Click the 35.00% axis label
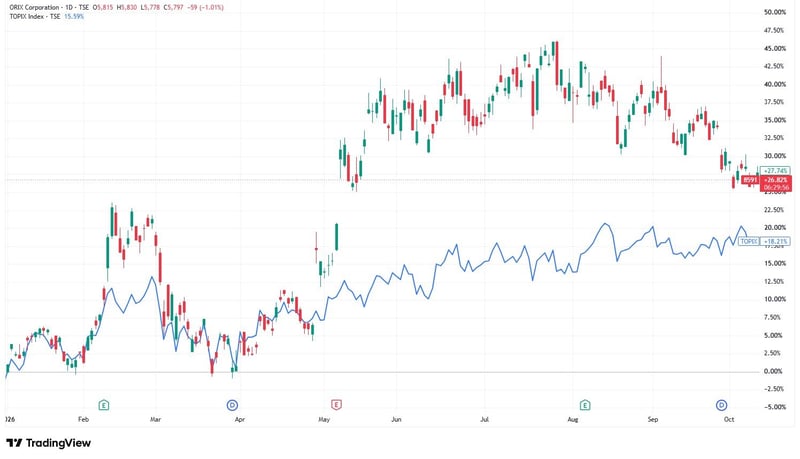The image size is (800, 459). tap(774, 120)
